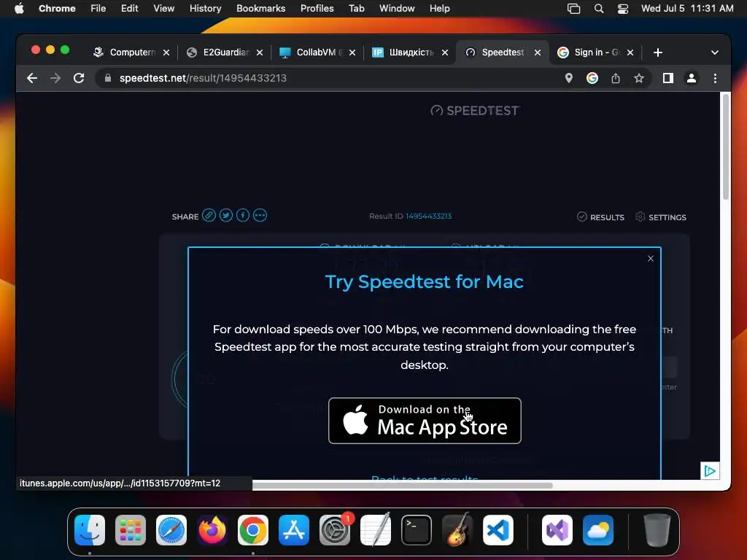Screen dimensions: 747x560
Task: Close the Speedtest tab
Action: tap(538, 52)
